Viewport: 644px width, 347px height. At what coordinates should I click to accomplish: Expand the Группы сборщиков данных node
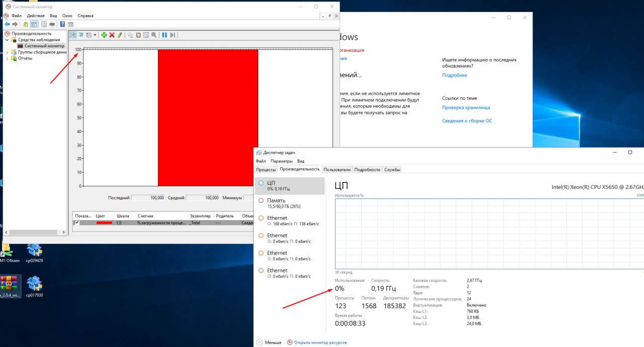pos(7,52)
